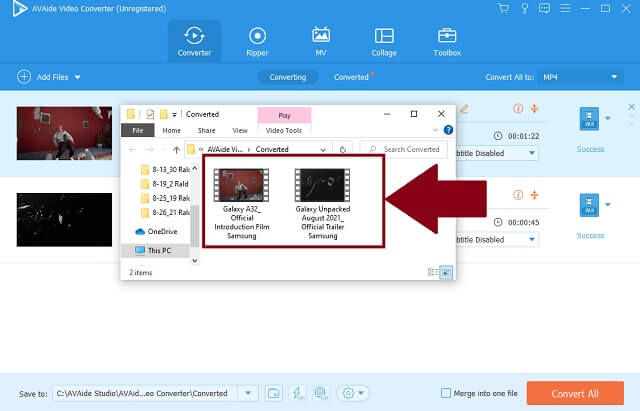This screenshot has height=411, width=640.
Task: Click Explorer help question mark icon
Action: (448, 130)
